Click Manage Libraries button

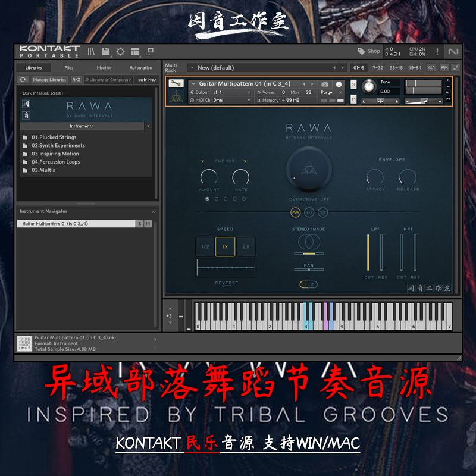coord(49,80)
